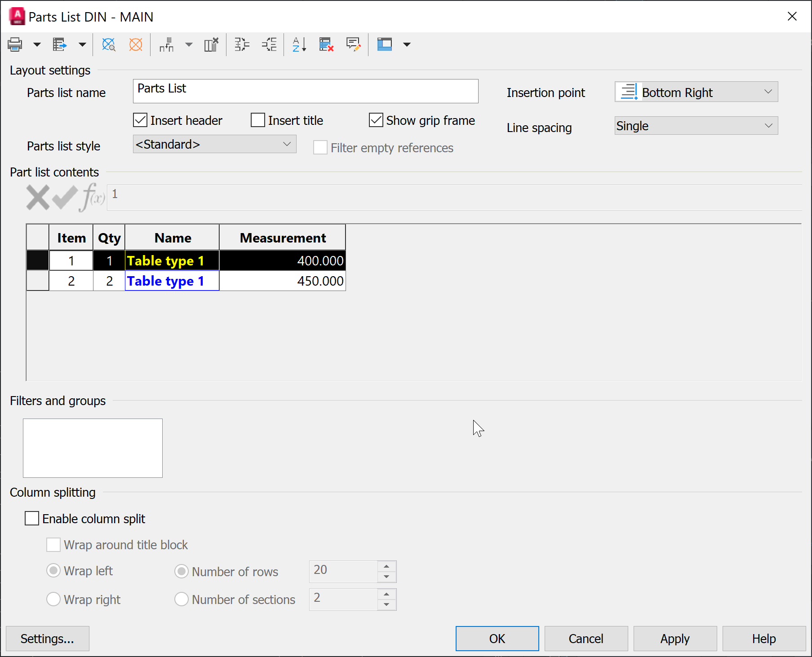Delete the parts list rows
This screenshot has width=812, height=657.
tap(326, 44)
